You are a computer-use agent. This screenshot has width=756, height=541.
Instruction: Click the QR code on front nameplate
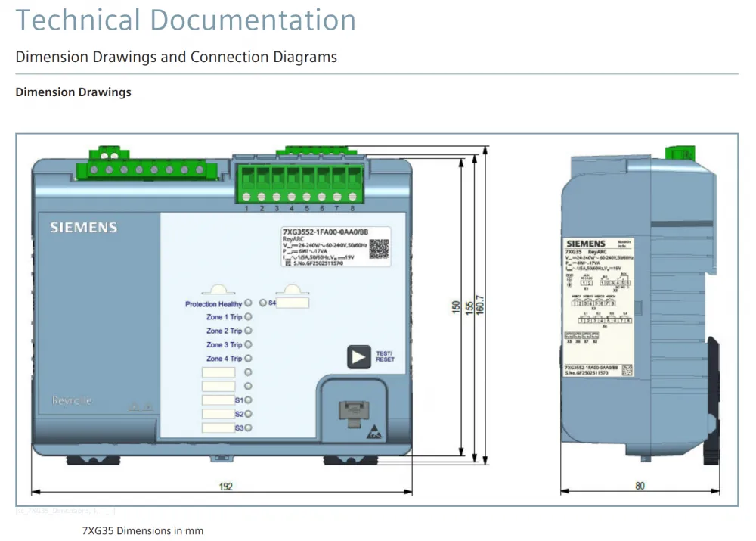point(379,248)
